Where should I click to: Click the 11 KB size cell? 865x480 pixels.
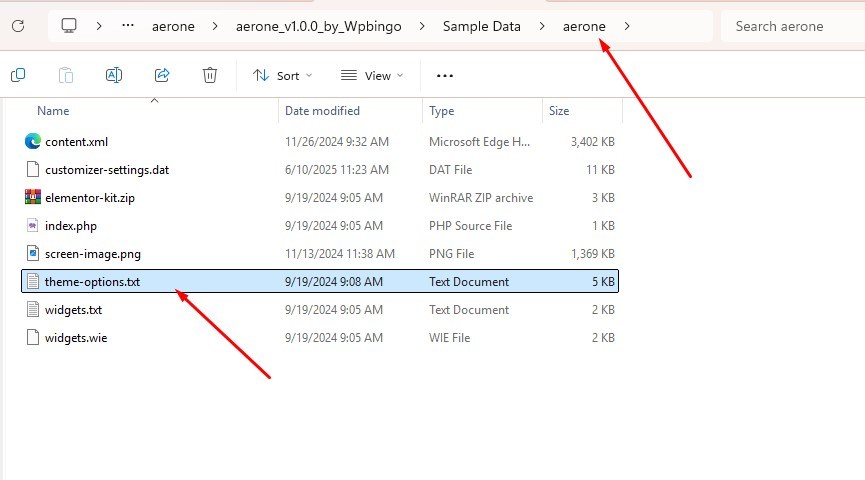point(600,170)
